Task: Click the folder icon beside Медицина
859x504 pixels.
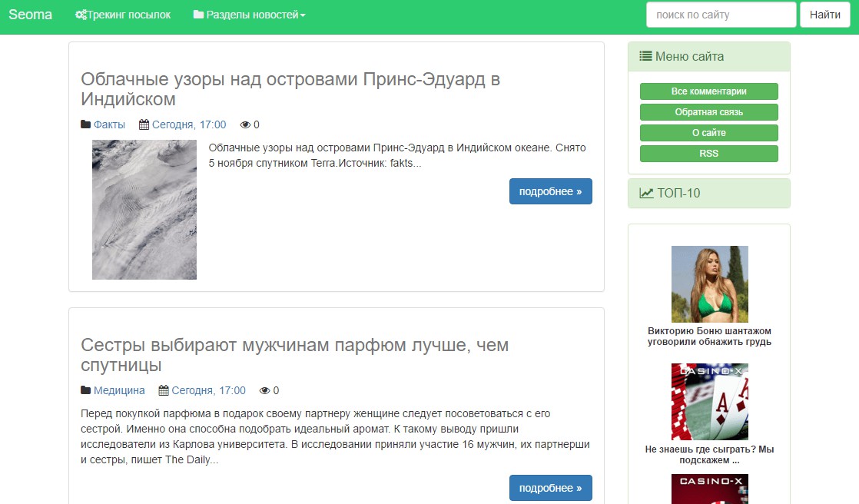Action: 85,390
